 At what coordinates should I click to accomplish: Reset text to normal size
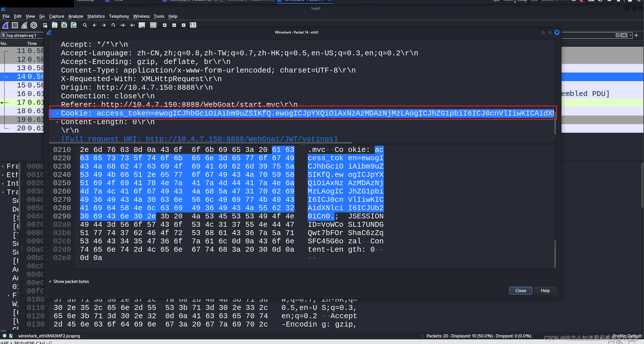[x=184, y=25]
